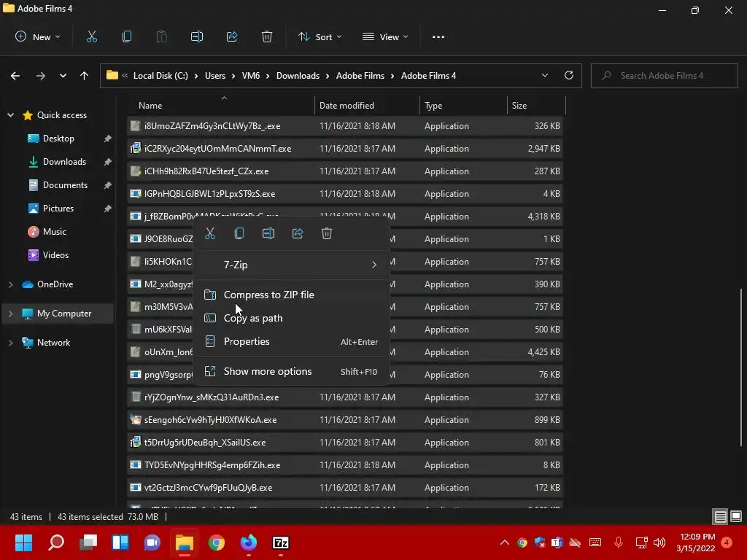Click the Search Adobe Films 4 box
Image resolution: width=747 pixels, height=560 pixels.
click(x=664, y=76)
